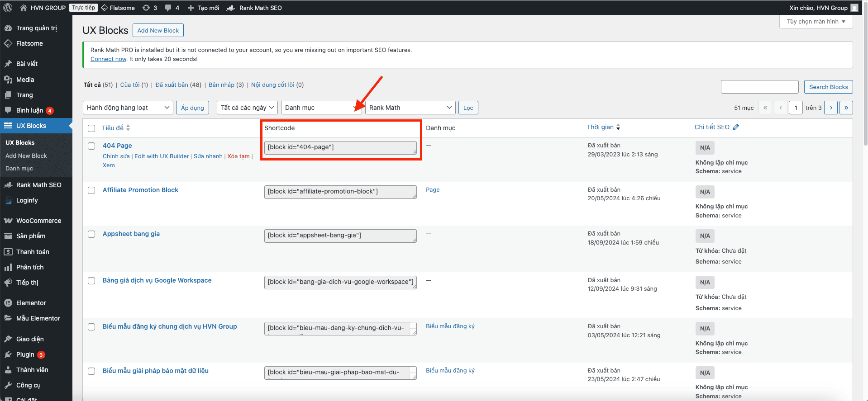Click the WordPress logo icon in admin bar
Viewport: 868px width, 401px height.
click(x=8, y=8)
